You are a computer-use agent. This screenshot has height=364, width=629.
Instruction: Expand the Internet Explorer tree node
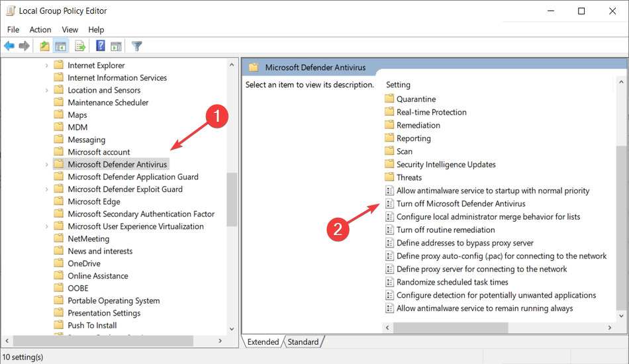tap(46, 66)
